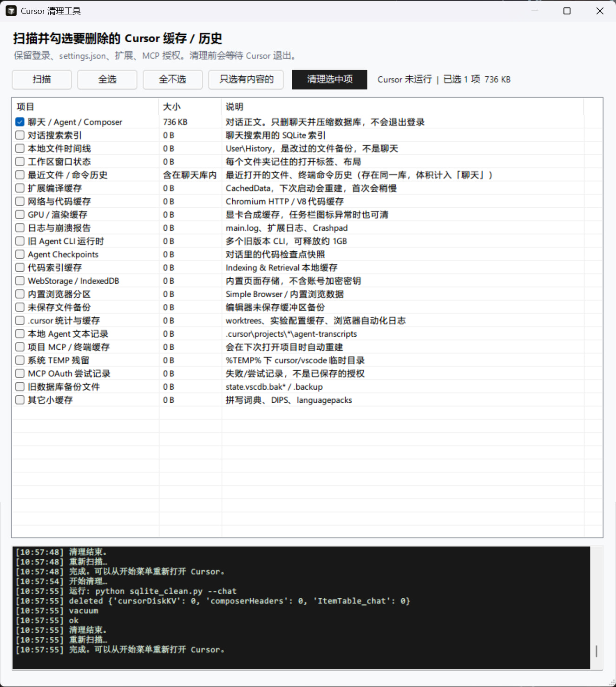
Task: Click the description Simple Browser / 内置浏览数据
Action: coord(285,294)
